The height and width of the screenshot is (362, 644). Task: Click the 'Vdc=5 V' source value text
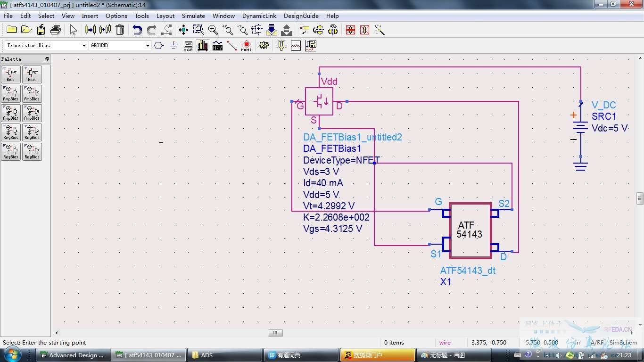click(x=610, y=128)
